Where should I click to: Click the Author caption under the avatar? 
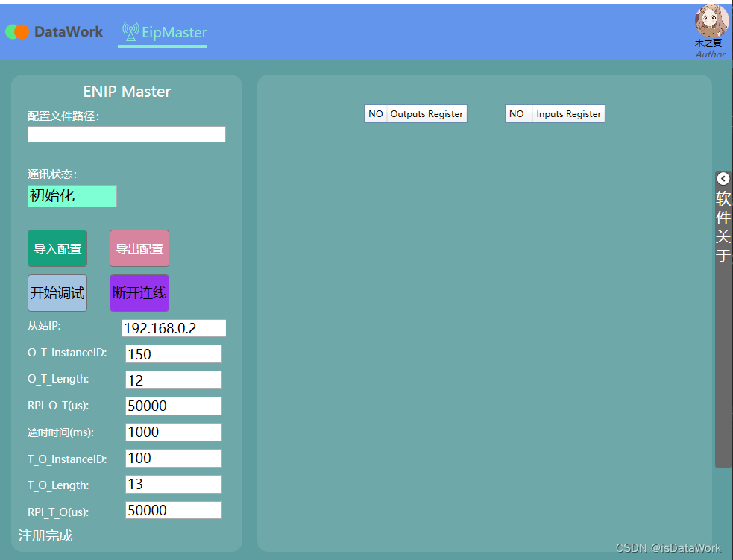[x=710, y=54]
